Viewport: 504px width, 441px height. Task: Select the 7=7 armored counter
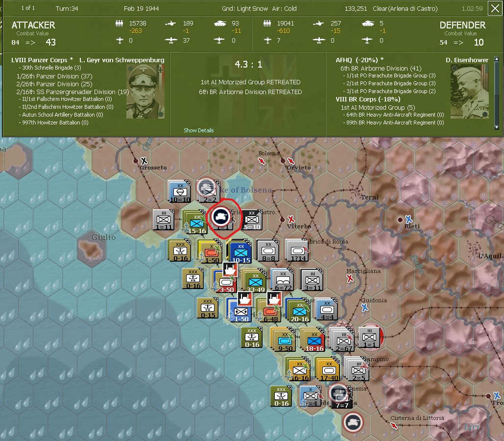[341, 397]
